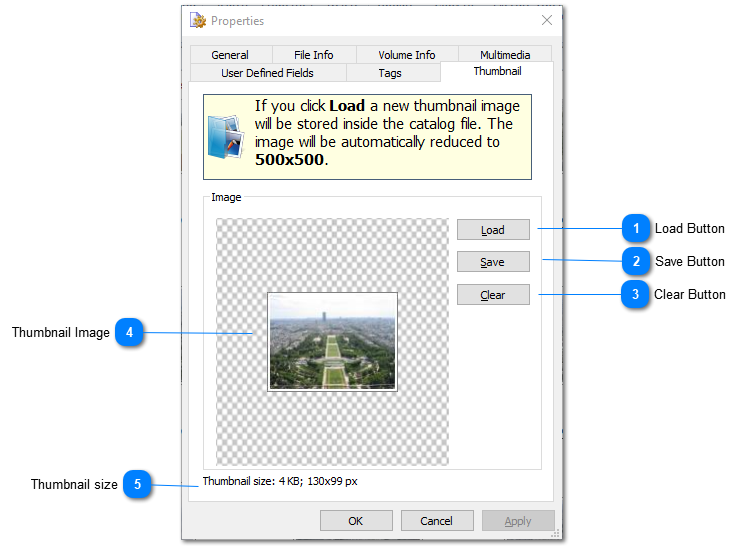Select the Thumbnail tab
Screen dimensions: 742x549
tap(497, 72)
